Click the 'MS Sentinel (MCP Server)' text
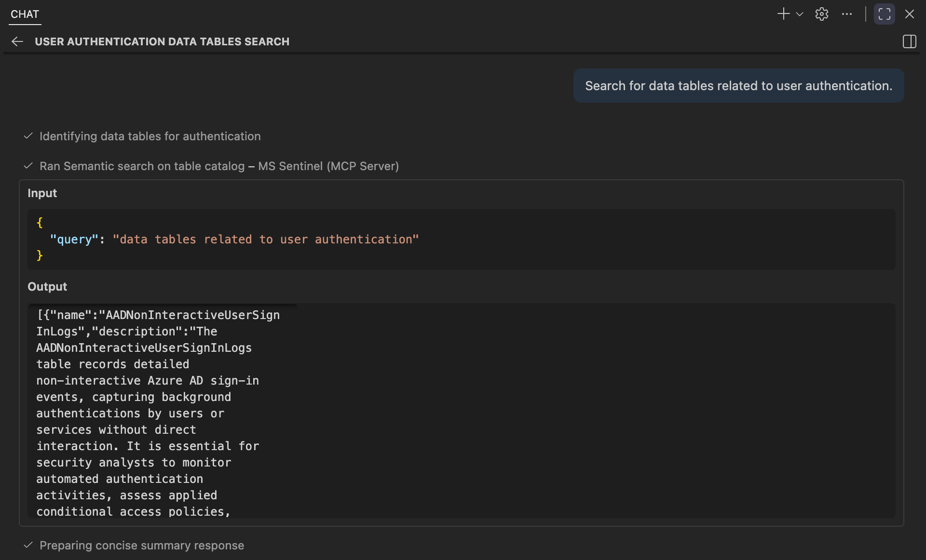The image size is (926, 560). (x=328, y=166)
